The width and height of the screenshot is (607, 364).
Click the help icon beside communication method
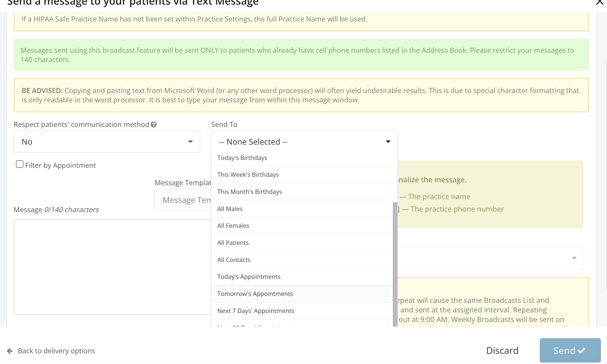154,125
